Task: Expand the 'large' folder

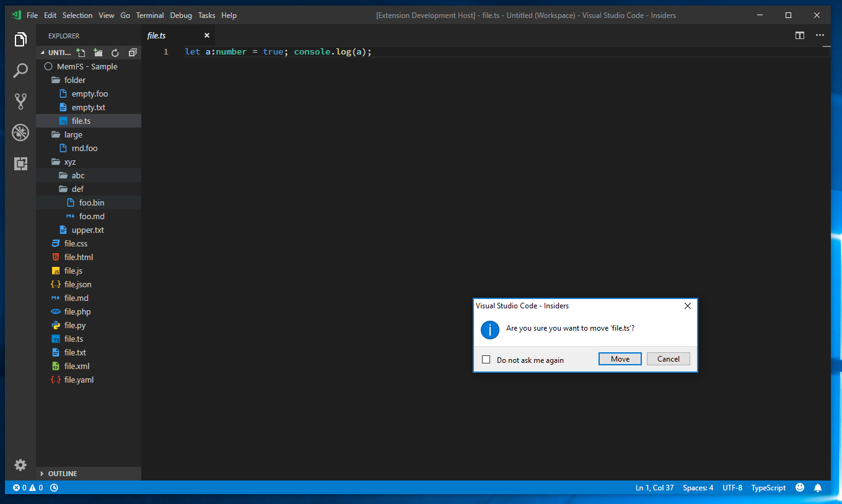Action: pos(74,134)
